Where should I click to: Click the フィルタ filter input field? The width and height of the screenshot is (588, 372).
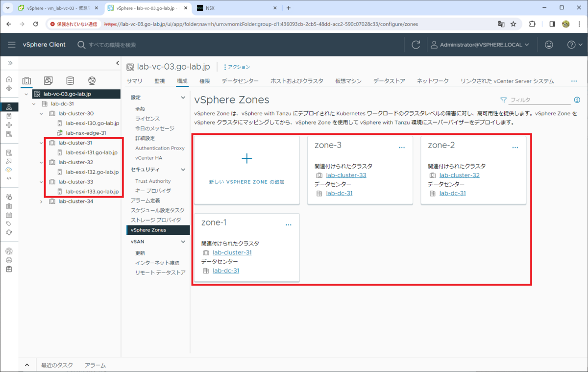pos(539,100)
